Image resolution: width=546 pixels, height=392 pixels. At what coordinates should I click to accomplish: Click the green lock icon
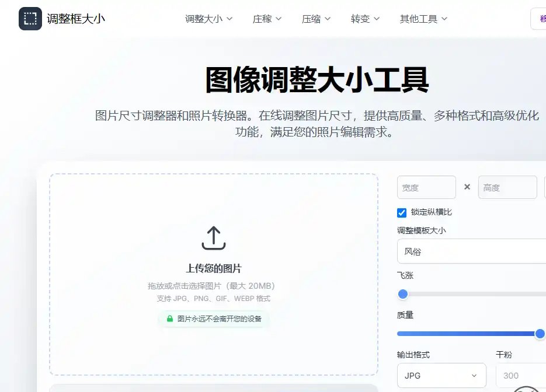169,318
